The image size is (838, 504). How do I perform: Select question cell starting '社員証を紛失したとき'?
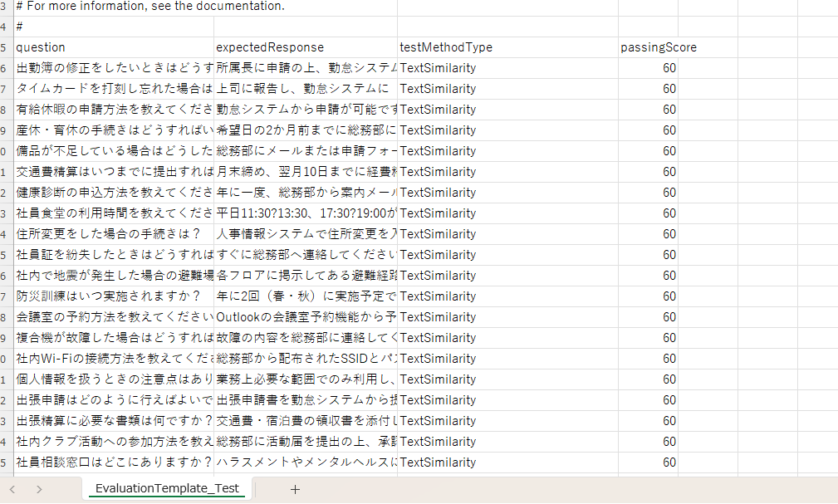pos(114,255)
